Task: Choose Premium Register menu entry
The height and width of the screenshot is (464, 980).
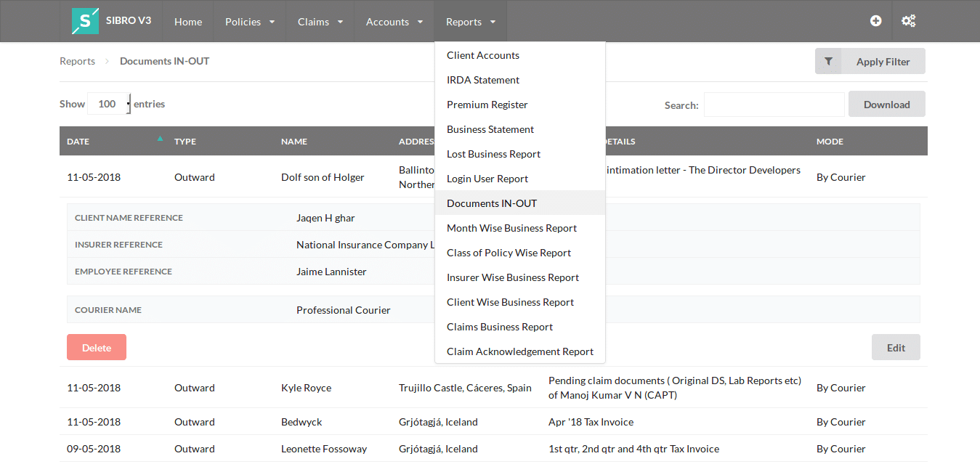Action: (487, 105)
